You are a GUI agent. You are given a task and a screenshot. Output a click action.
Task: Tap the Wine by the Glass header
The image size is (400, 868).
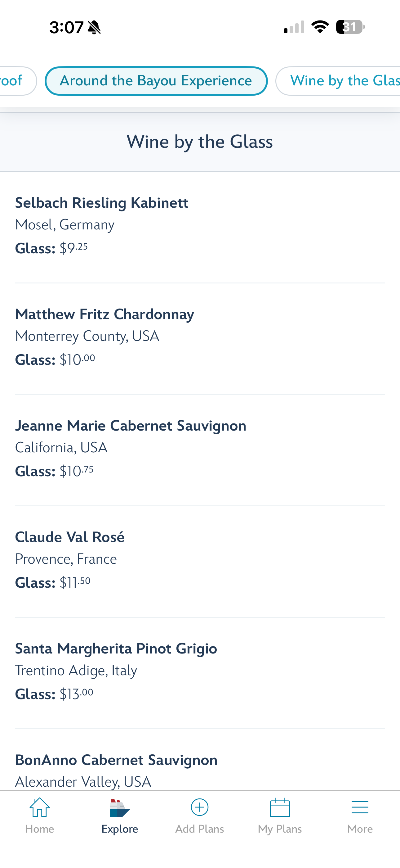(200, 142)
